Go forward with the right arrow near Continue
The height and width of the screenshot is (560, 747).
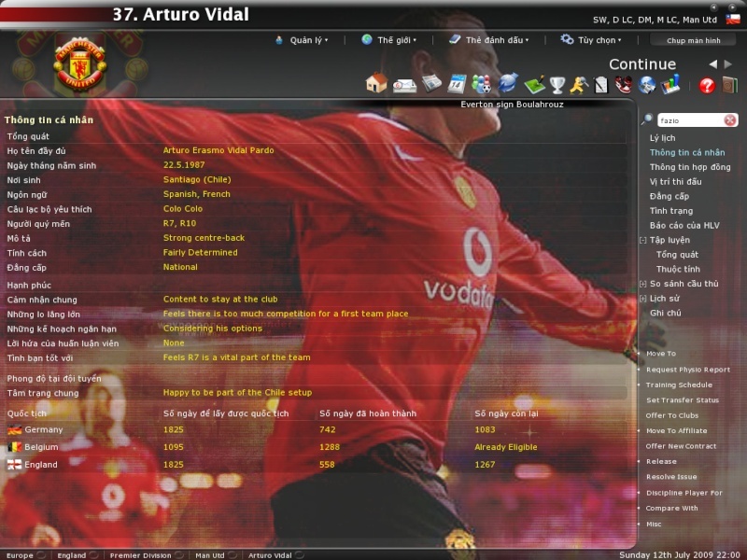728,63
